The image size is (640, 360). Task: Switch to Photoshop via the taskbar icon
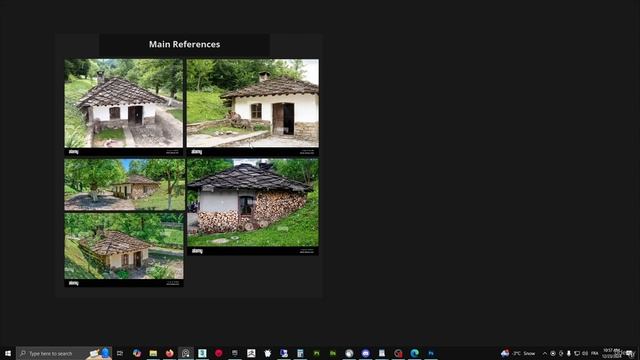[x=431, y=353]
